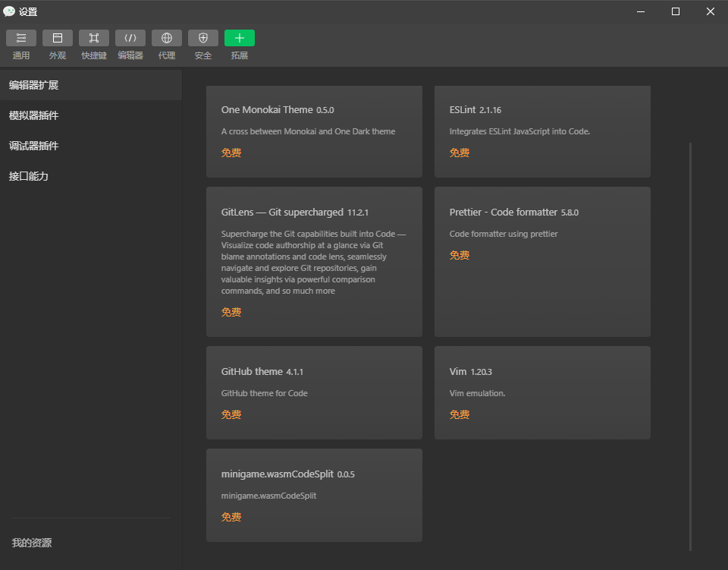Viewport: 728px width, 570px height.
Task: Click 免费 under One Monokai Theme
Action: [x=231, y=153]
